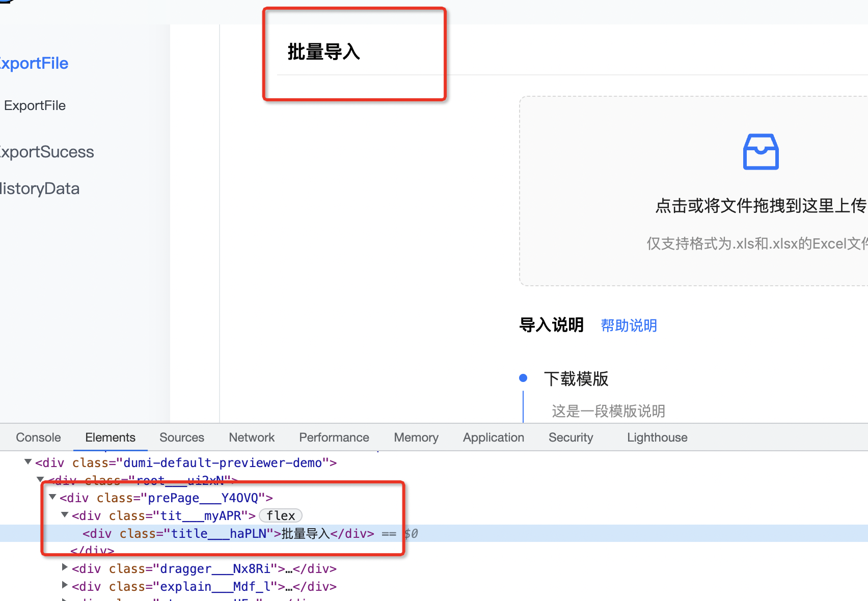868x601 pixels.
Task: Switch to the Console tab
Action: pyautogui.click(x=38, y=437)
